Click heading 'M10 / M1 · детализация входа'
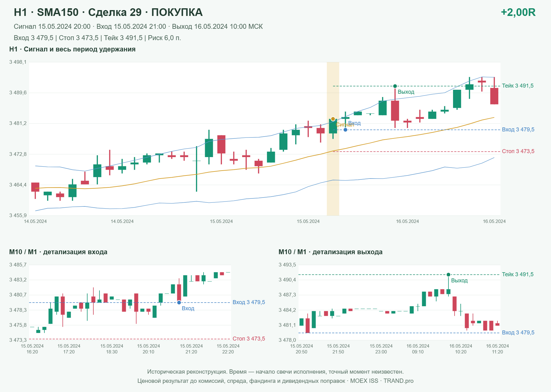This screenshot has width=551, height=392. 58,252
